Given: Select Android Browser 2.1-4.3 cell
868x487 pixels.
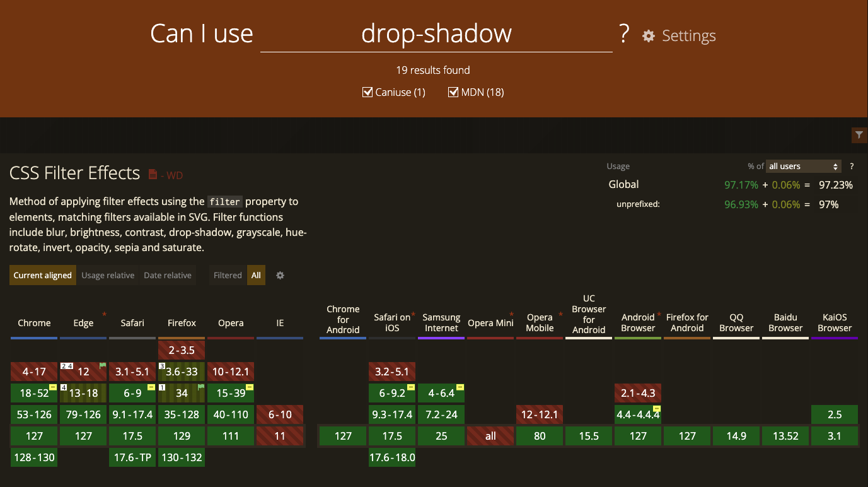Looking at the screenshot, I should tap(638, 393).
